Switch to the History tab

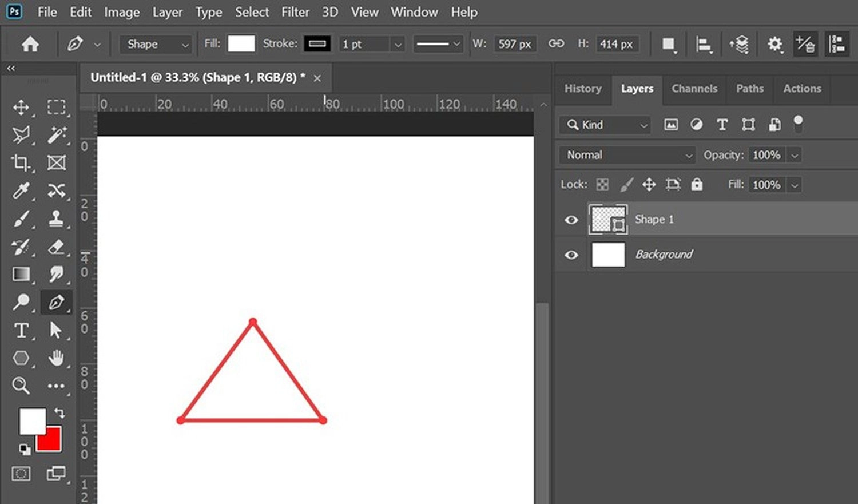(583, 89)
